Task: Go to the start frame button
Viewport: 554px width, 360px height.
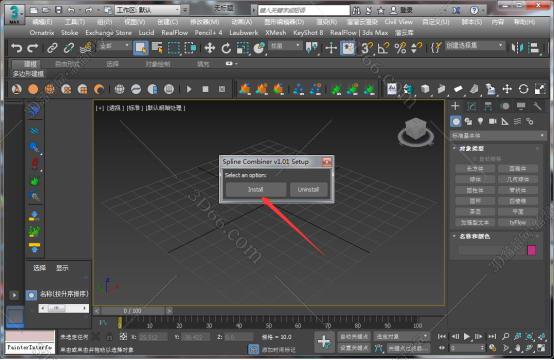Action: pyautogui.click(x=442, y=336)
